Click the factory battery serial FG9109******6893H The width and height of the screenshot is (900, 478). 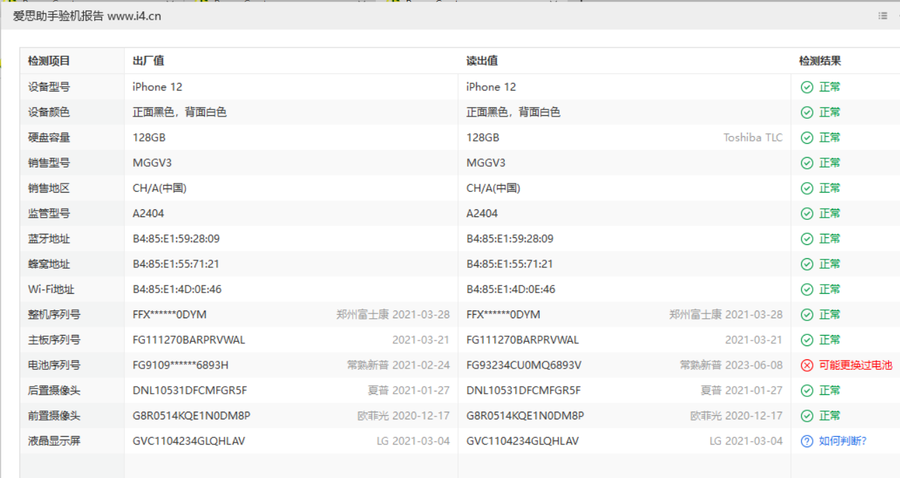(x=180, y=365)
